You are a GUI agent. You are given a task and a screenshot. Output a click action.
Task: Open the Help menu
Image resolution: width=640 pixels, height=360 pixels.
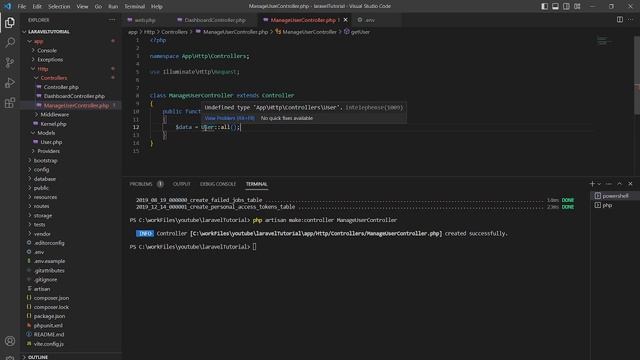click(157, 7)
